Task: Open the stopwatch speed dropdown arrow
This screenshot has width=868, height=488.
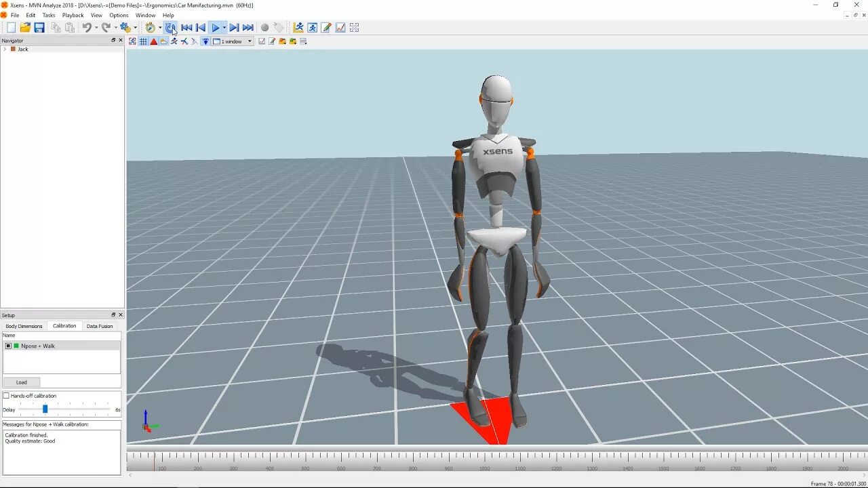Action: point(160,28)
